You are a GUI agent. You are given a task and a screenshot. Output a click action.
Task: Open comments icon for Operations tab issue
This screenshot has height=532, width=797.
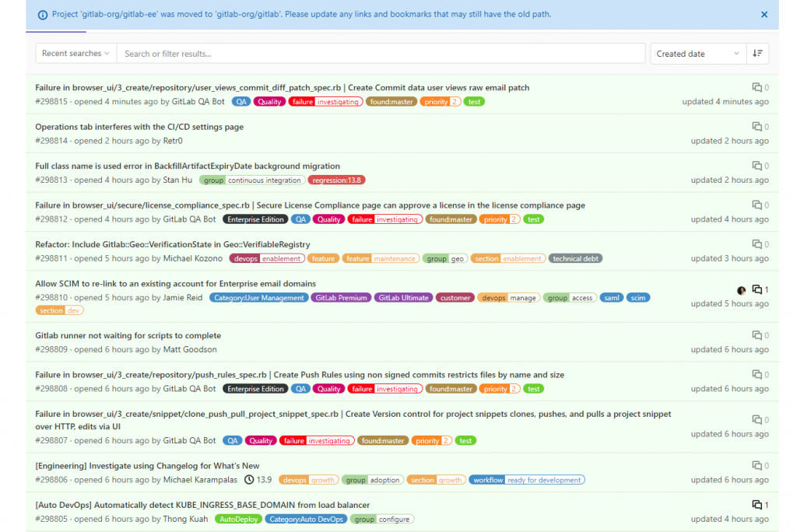[757, 127]
